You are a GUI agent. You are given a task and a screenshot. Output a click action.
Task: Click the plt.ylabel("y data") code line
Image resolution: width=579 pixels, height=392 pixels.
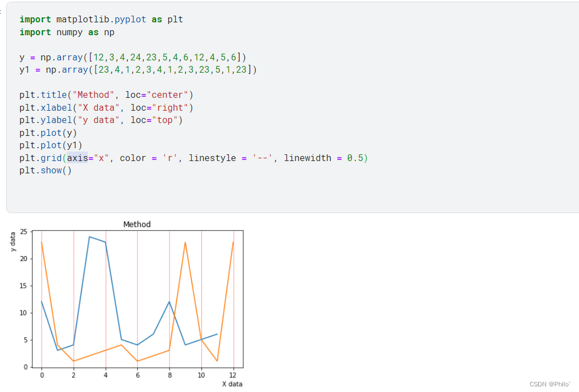coord(101,120)
